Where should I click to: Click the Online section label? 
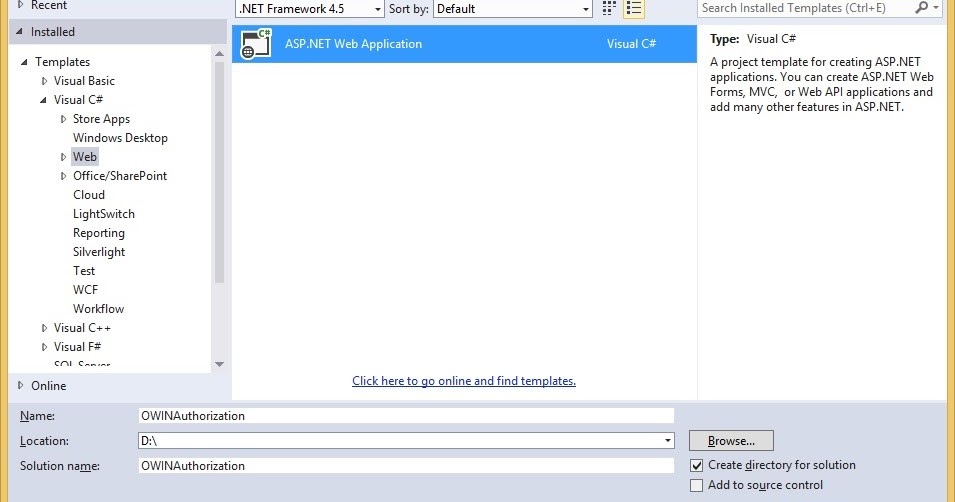coord(49,386)
